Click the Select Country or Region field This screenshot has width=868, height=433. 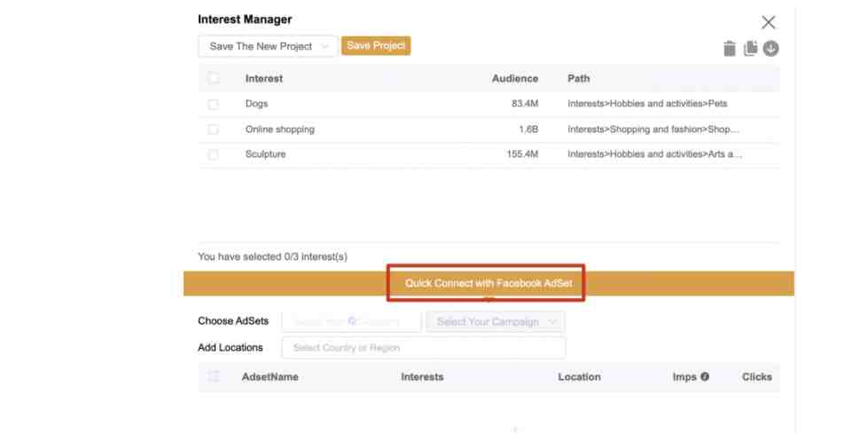click(x=424, y=348)
